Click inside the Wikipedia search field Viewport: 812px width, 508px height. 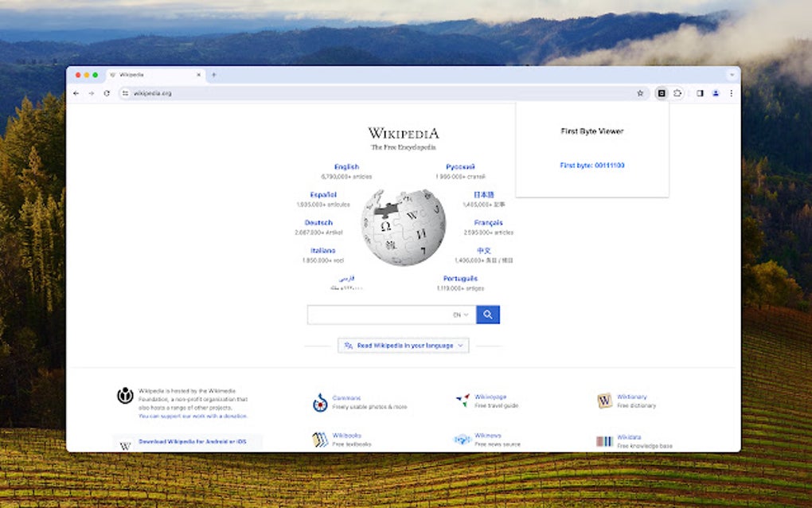click(x=382, y=315)
